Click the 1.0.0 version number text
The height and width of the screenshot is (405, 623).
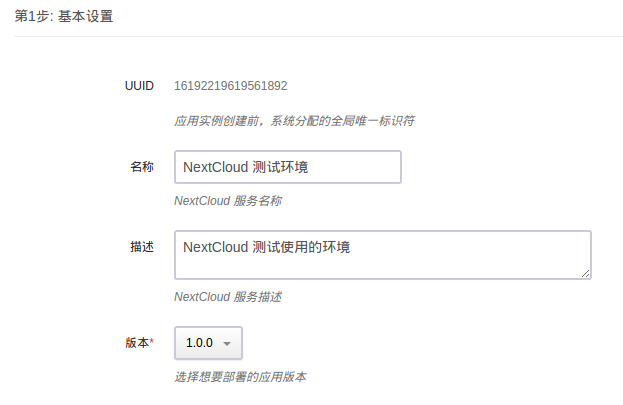(x=199, y=343)
